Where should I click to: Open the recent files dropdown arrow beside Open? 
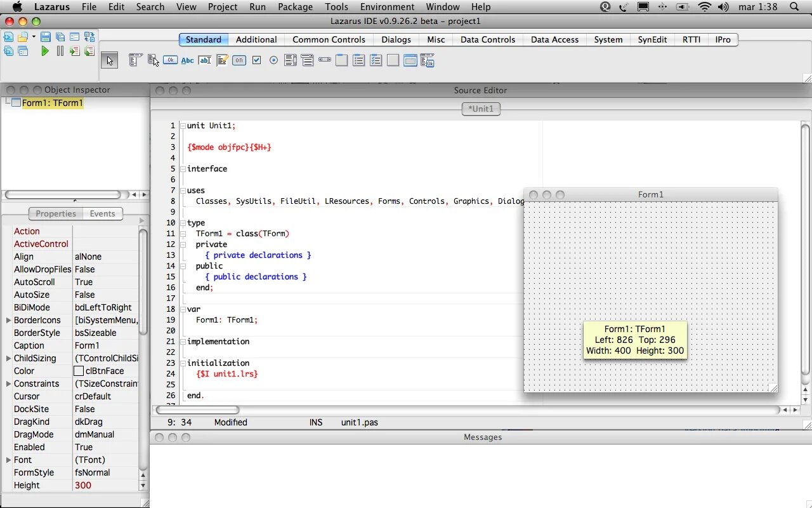[34, 36]
